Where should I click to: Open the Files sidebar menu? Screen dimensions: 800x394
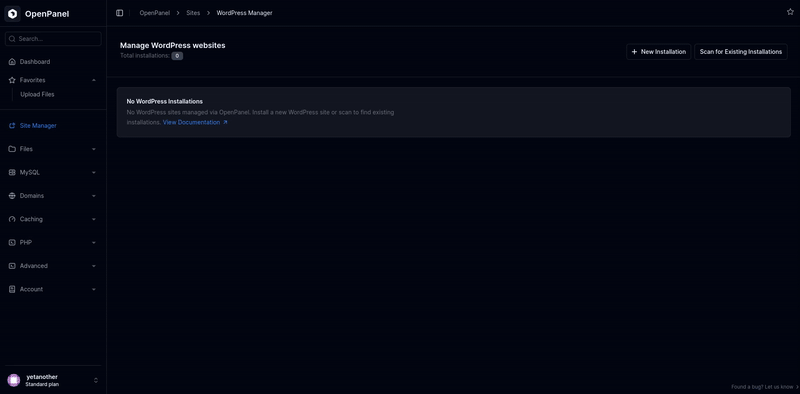53,149
